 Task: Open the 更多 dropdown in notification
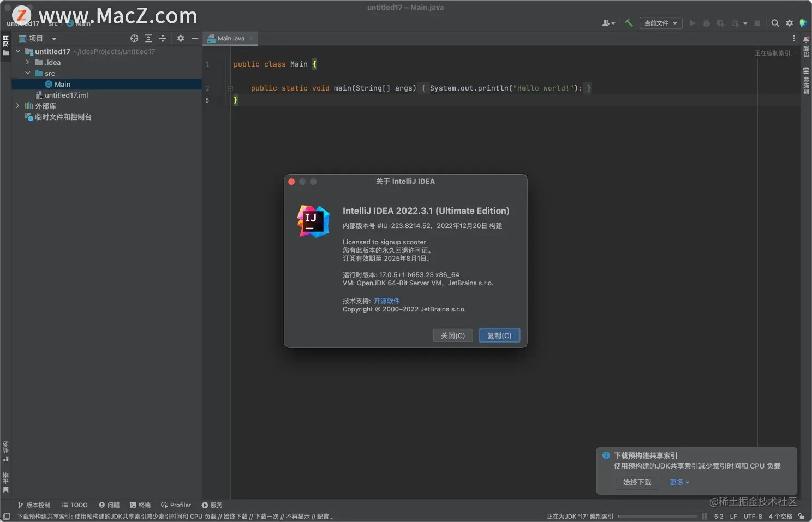pyautogui.click(x=679, y=482)
